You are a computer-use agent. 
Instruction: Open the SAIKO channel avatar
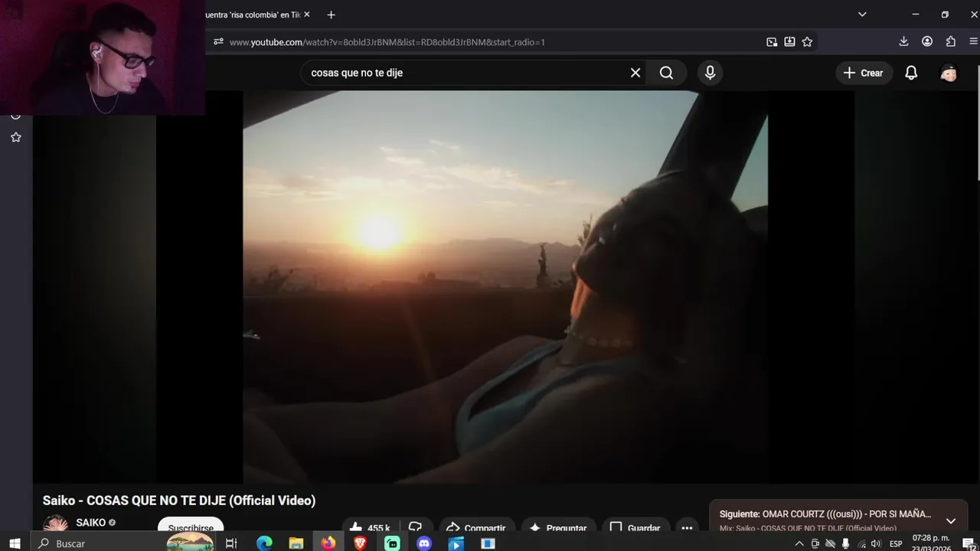55,525
